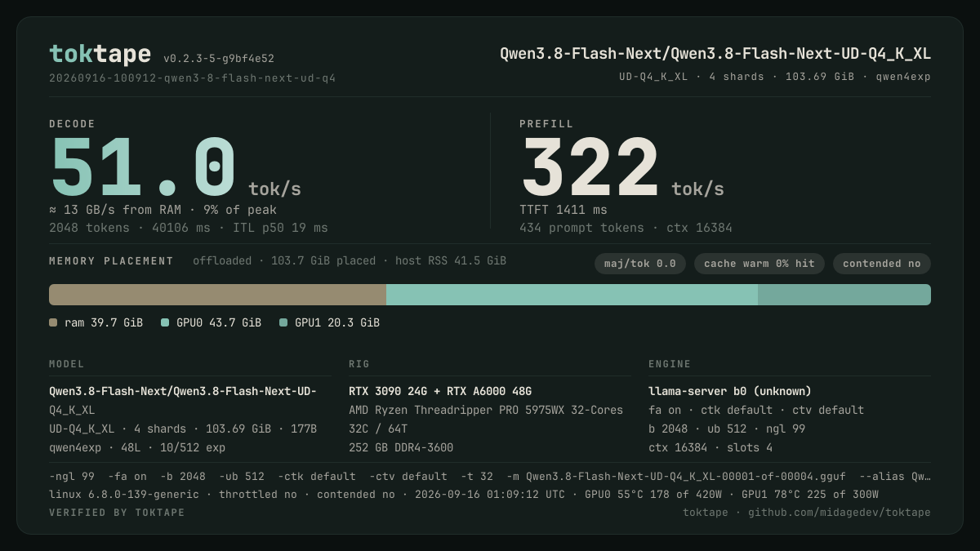This screenshot has width=980, height=551.
Task: Open the github.com/midagedev/toktape link
Action: coord(840,512)
